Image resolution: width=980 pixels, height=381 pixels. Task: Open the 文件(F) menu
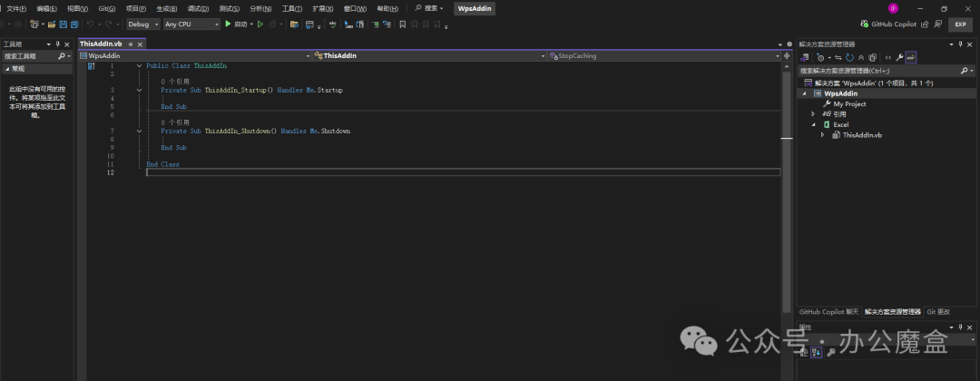pyautogui.click(x=16, y=9)
